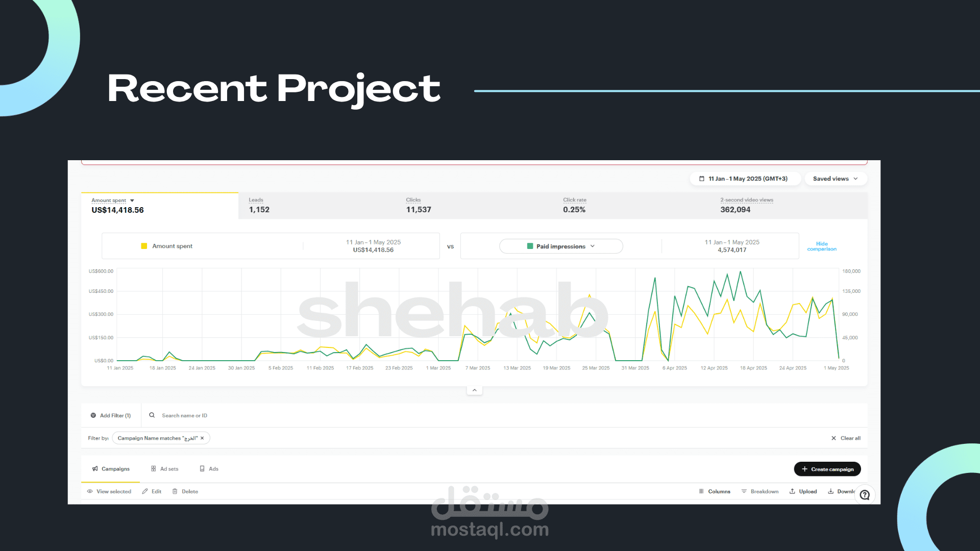Click the Upload button
The image size is (980, 551).
click(803, 491)
